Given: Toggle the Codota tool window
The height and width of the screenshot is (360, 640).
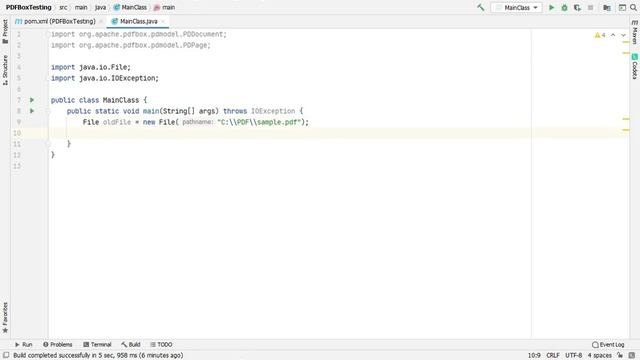Looking at the screenshot, I should click(x=635, y=67).
